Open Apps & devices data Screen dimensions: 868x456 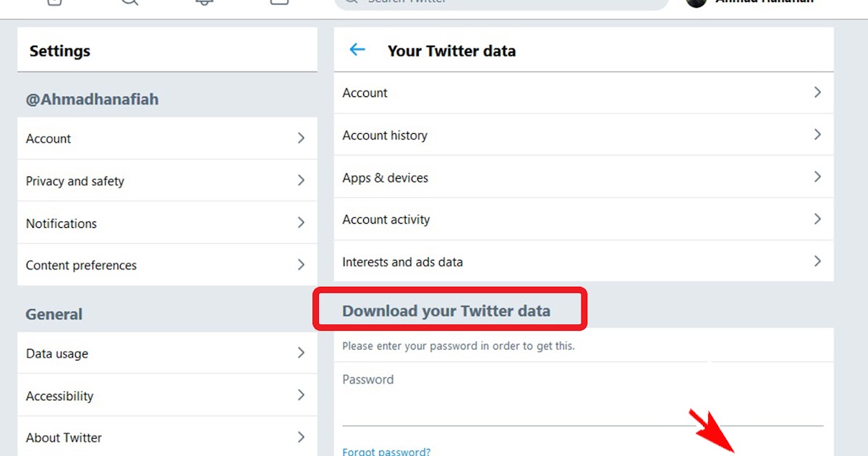(x=584, y=177)
